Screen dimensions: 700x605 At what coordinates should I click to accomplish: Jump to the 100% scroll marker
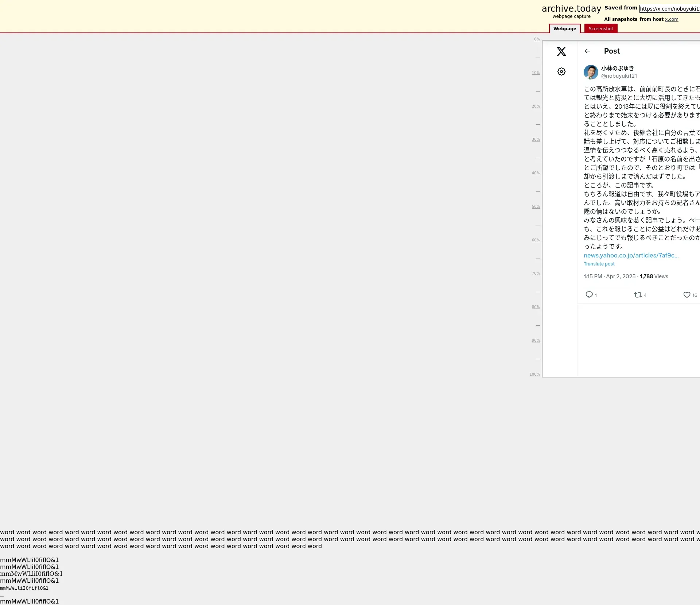(534, 374)
